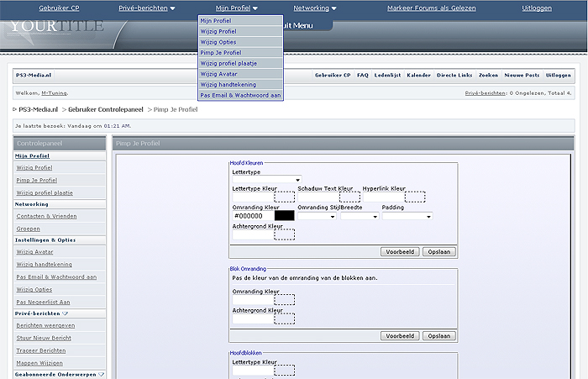Open 'Contacten & Vrienden' in the sidebar

[x=45, y=216]
